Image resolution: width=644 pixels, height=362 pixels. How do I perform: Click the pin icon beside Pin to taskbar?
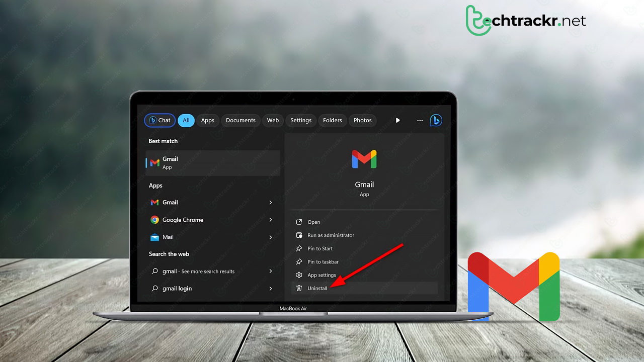299,261
